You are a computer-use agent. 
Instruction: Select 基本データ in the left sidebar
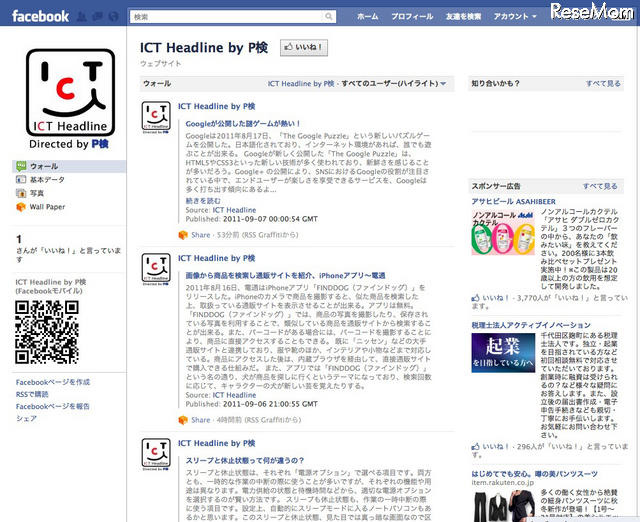coord(47,180)
